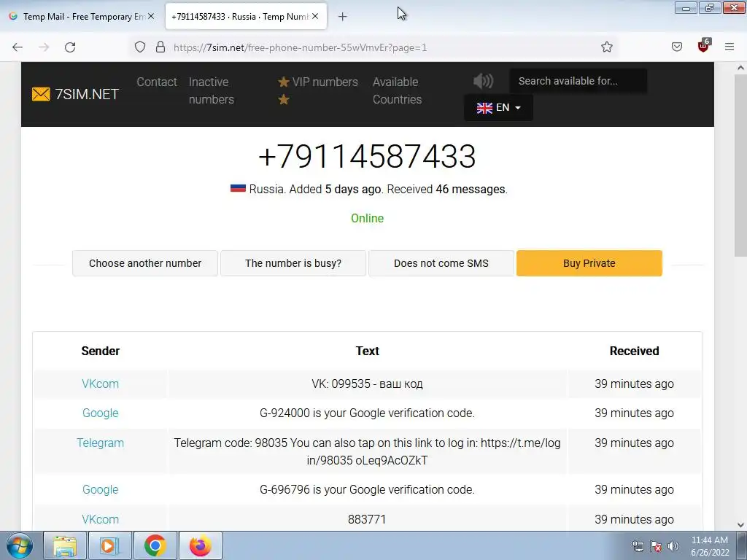Screen dimensions: 747x560
Task: Click the phone number +79114587433 heading
Action: coord(367,156)
